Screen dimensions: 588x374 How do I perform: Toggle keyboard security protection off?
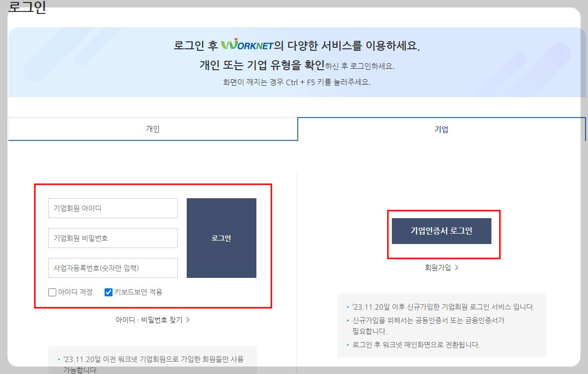point(109,292)
